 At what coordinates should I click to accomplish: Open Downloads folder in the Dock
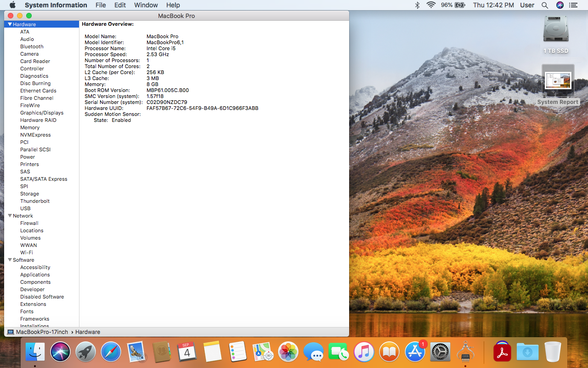click(527, 352)
